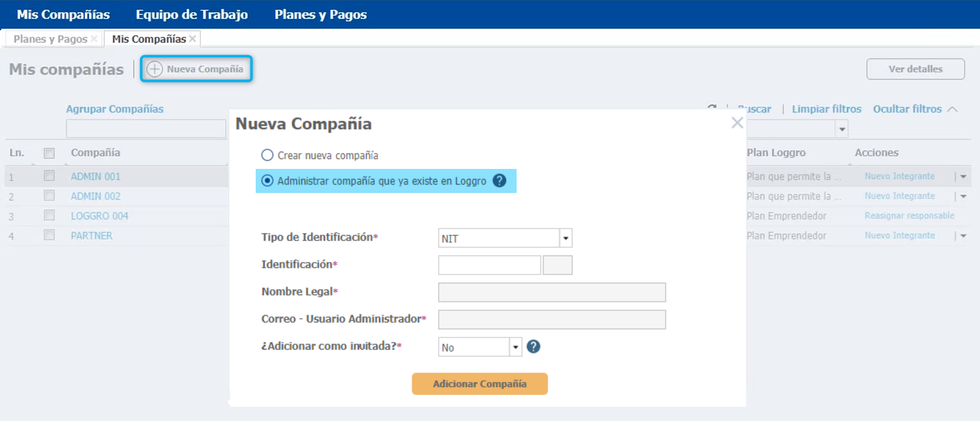Image resolution: width=980 pixels, height=421 pixels.
Task: Check the ADMIN 001 row checkbox
Action: (x=49, y=176)
